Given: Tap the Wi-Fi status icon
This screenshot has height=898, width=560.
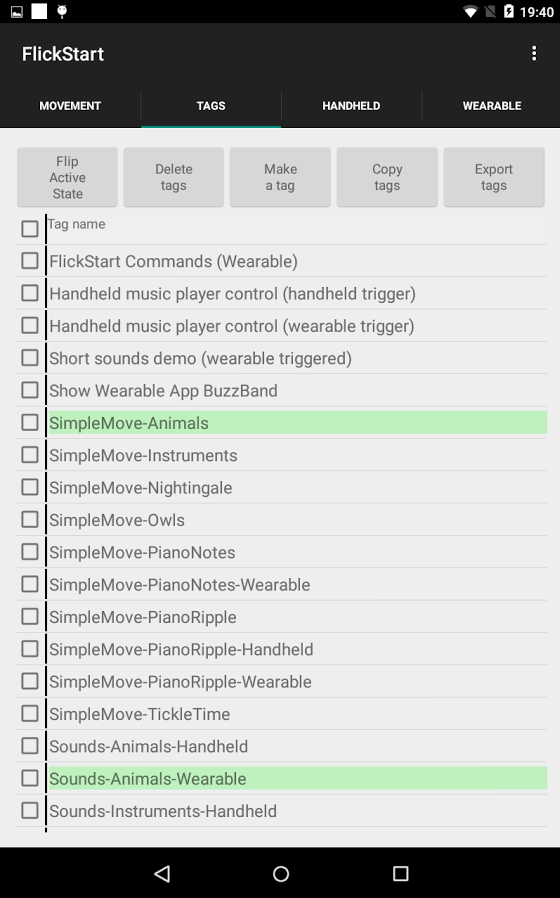Looking at the screenshot, I should coord(470,11).
